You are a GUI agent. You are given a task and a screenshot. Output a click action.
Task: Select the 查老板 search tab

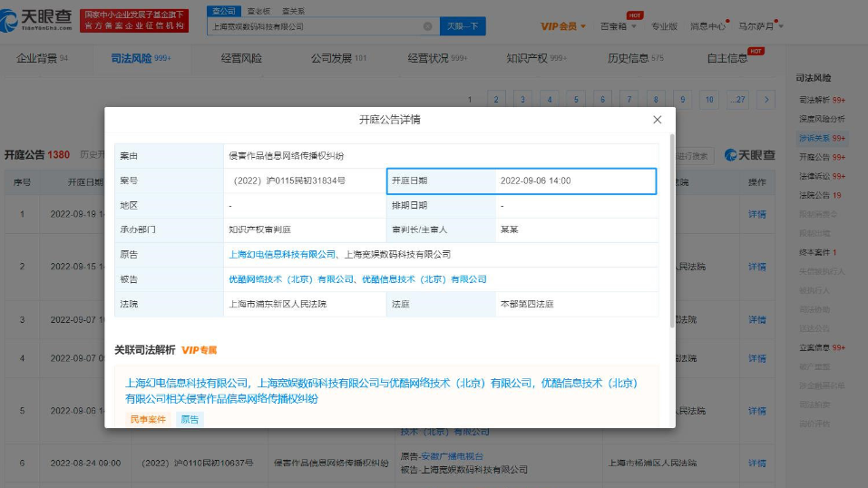coord(258,11)
